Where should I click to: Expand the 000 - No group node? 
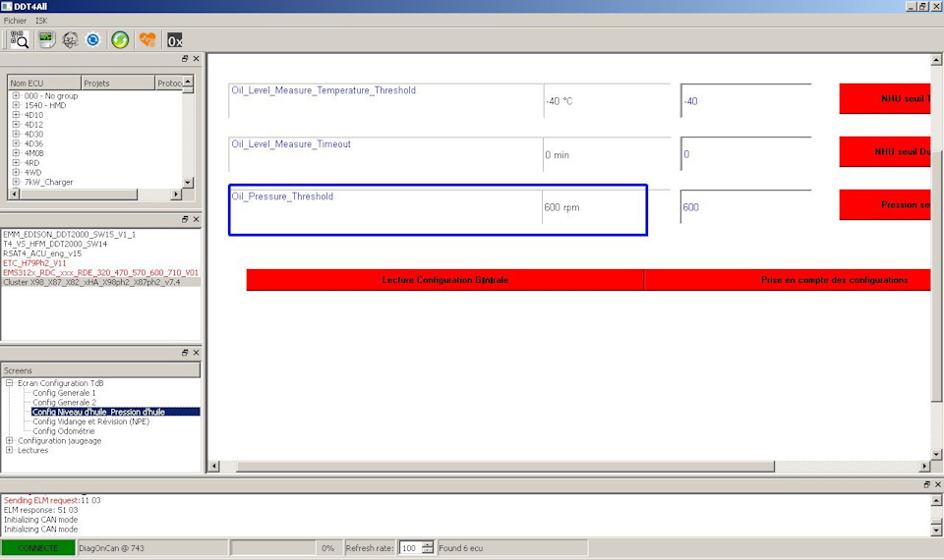pyautogui.click(x=16, y=95)
